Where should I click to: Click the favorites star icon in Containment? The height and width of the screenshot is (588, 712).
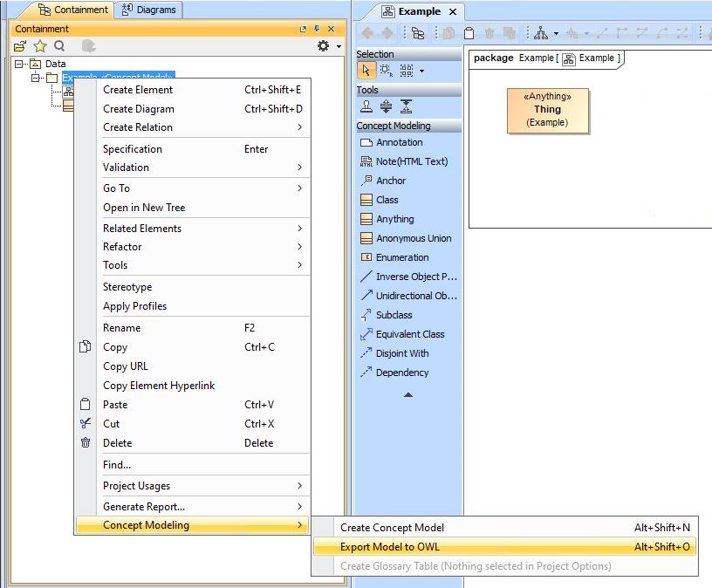(40, 46)
